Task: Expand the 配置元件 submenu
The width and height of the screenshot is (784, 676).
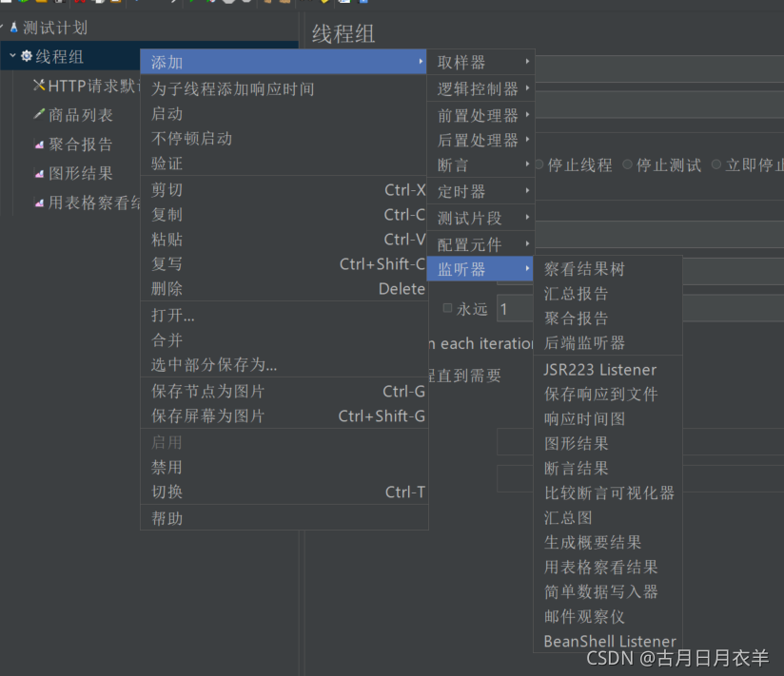Action: point(481,244)
